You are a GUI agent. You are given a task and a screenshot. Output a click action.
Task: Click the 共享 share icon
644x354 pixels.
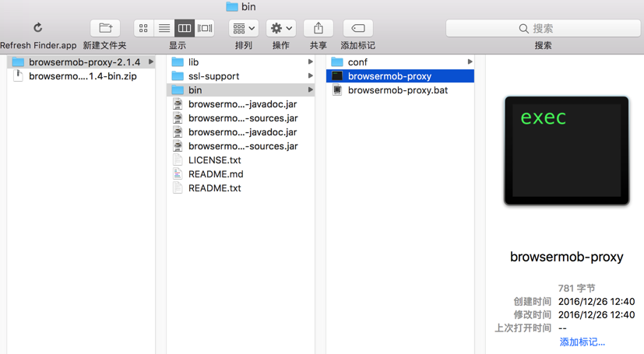coord(318,28)
